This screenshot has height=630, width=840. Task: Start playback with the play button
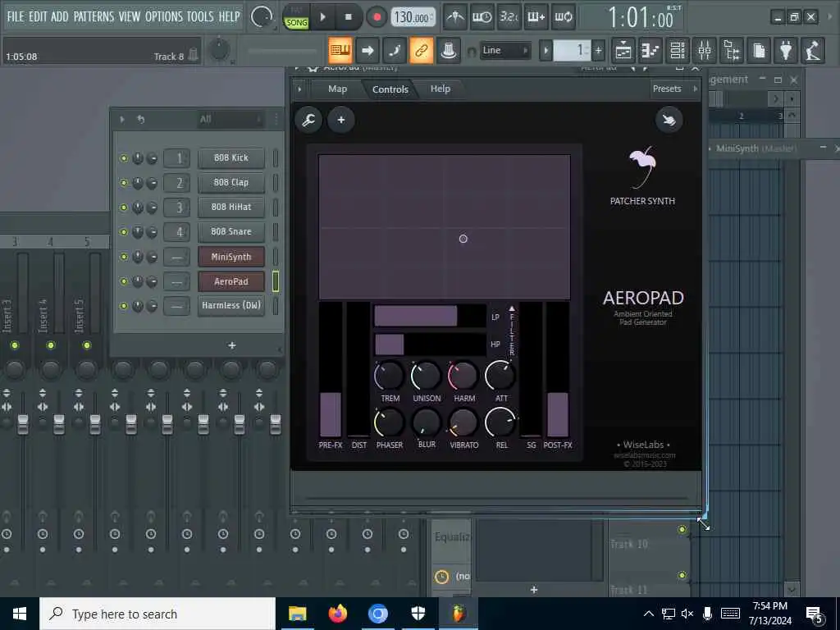pyautogui.click(x=322, y=17)
